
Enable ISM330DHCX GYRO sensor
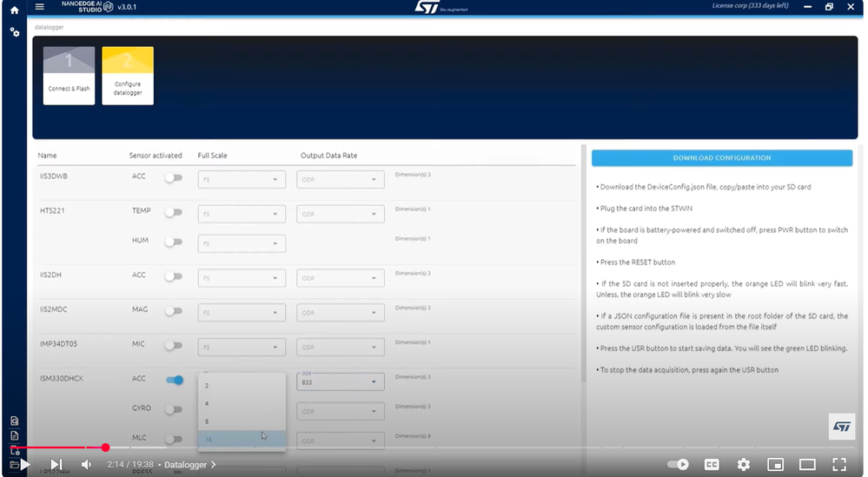[x=174, y=409]
